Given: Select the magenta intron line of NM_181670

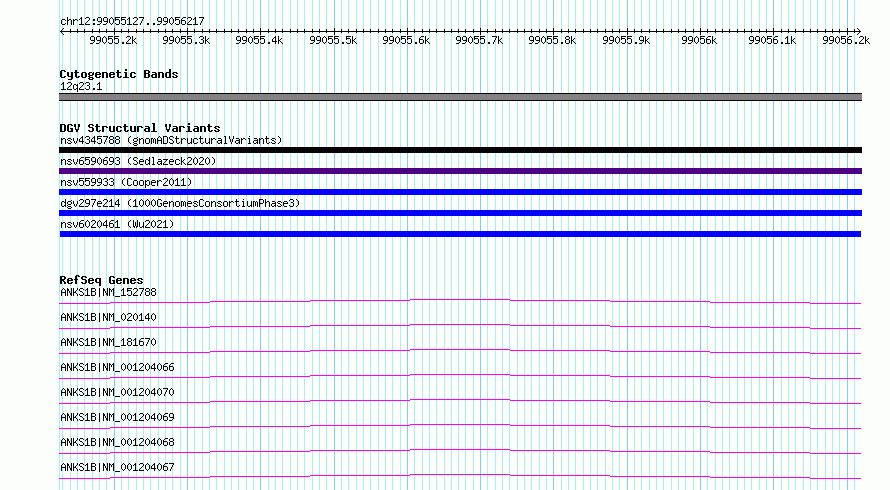Looking at the screenshot, I should coord(460,349).
